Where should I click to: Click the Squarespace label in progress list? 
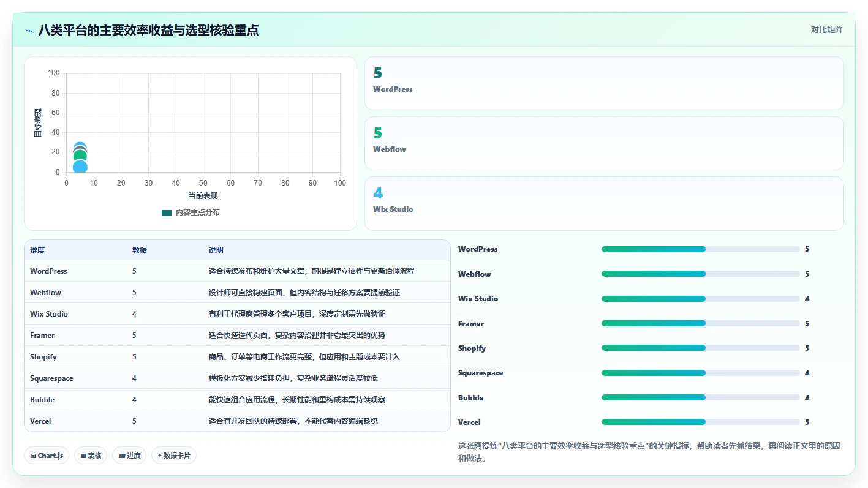[480, 373]
